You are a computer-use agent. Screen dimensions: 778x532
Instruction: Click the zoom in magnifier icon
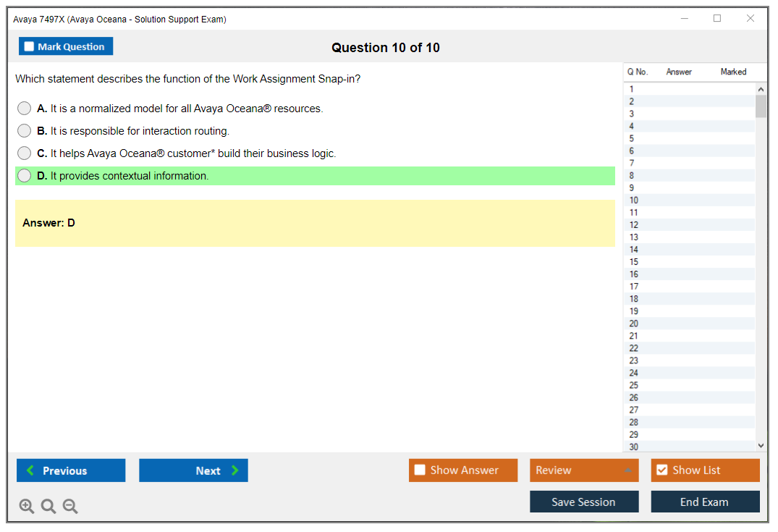tap(26, 507)
